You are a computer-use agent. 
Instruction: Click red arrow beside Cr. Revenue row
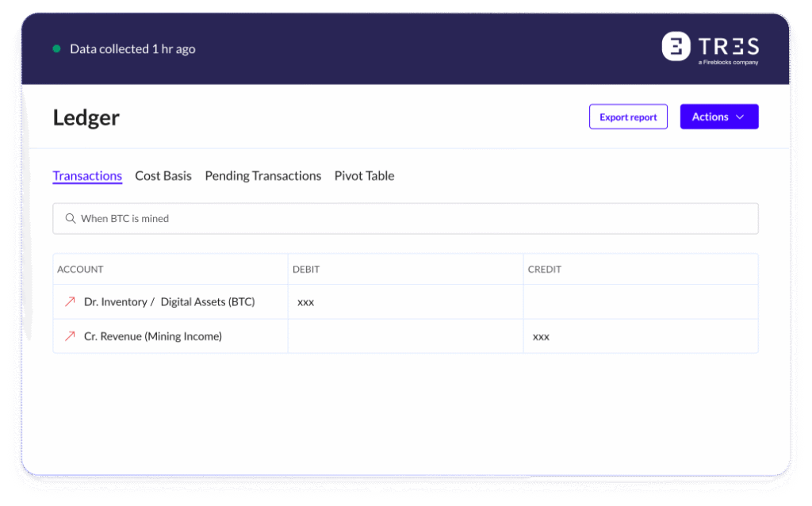coord(70,336)
